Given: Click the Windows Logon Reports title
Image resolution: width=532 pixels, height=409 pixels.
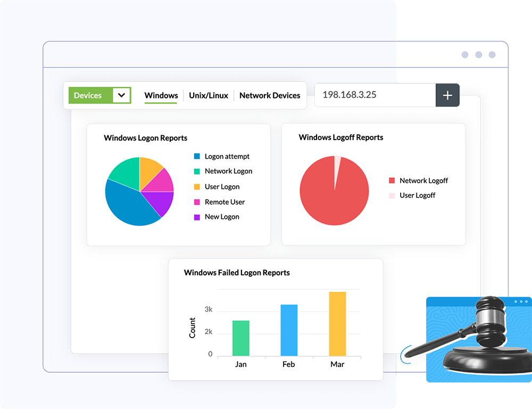Looking at the screenshot, I should (146, 138).
